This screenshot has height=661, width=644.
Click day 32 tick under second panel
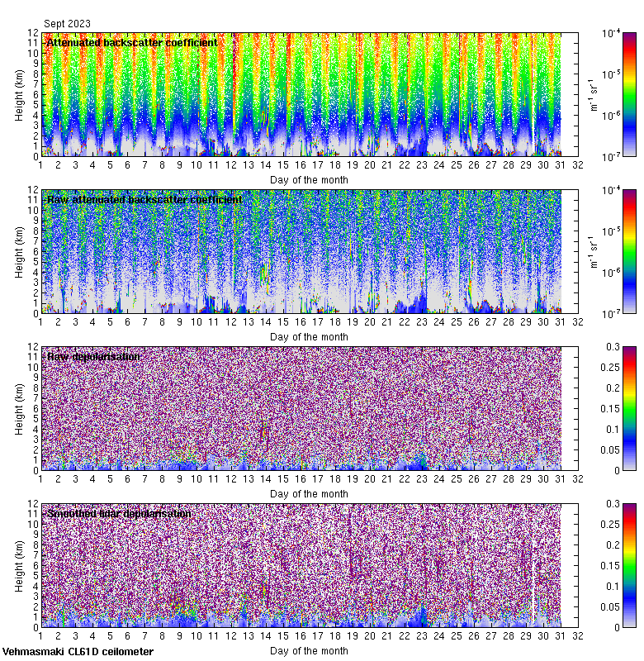pyautogui.click(x=578, y=323)
